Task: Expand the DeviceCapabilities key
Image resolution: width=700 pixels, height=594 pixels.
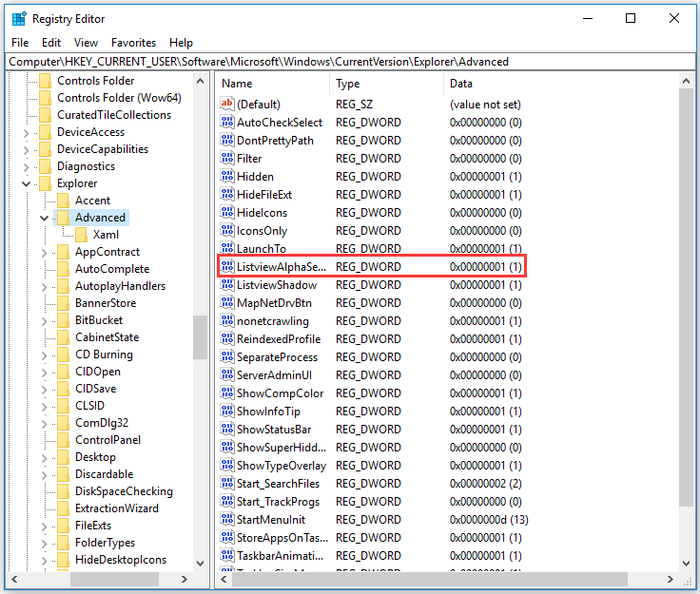Action: (26, 149)
